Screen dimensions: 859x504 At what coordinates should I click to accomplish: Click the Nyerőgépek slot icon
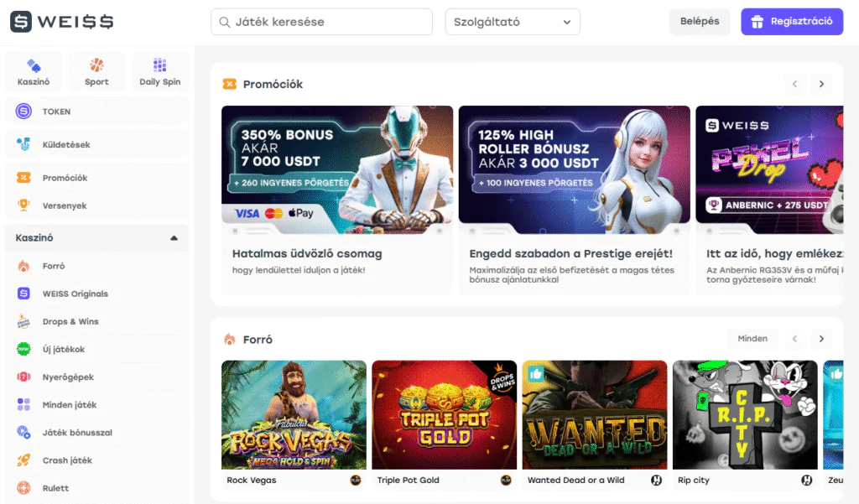[23, 377]
